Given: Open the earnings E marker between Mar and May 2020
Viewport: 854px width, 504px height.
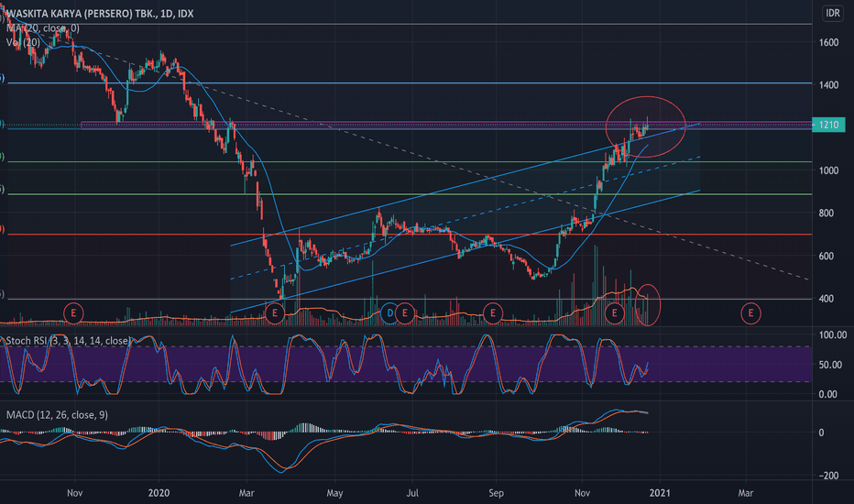Looking at the screenshot, I should (275, 313).
